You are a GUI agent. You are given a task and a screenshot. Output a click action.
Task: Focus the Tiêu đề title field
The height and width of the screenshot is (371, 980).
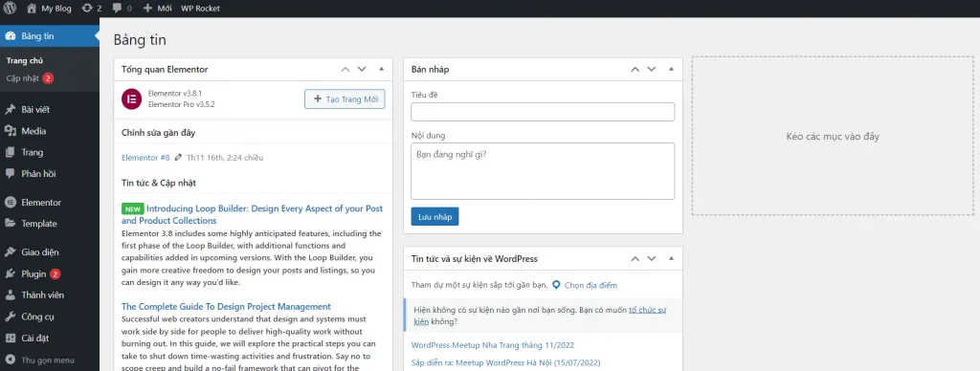543,112
